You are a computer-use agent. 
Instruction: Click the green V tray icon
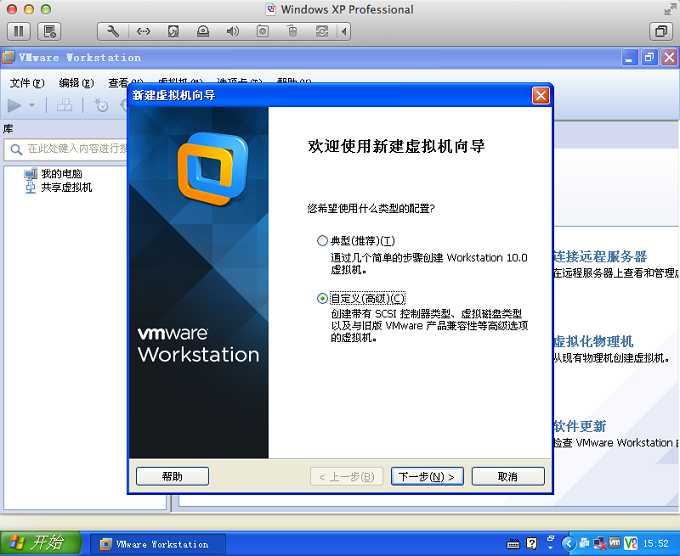click(631, 543)
